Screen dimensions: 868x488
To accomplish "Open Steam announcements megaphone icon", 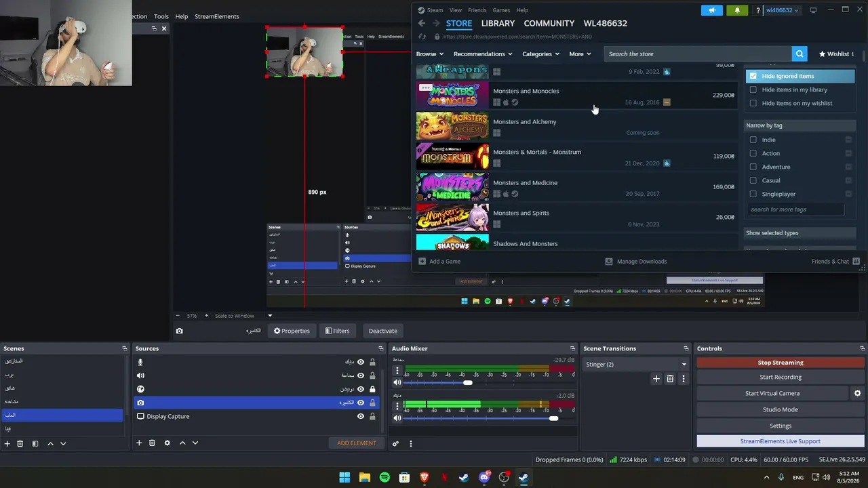I will [x=712, y=10].
